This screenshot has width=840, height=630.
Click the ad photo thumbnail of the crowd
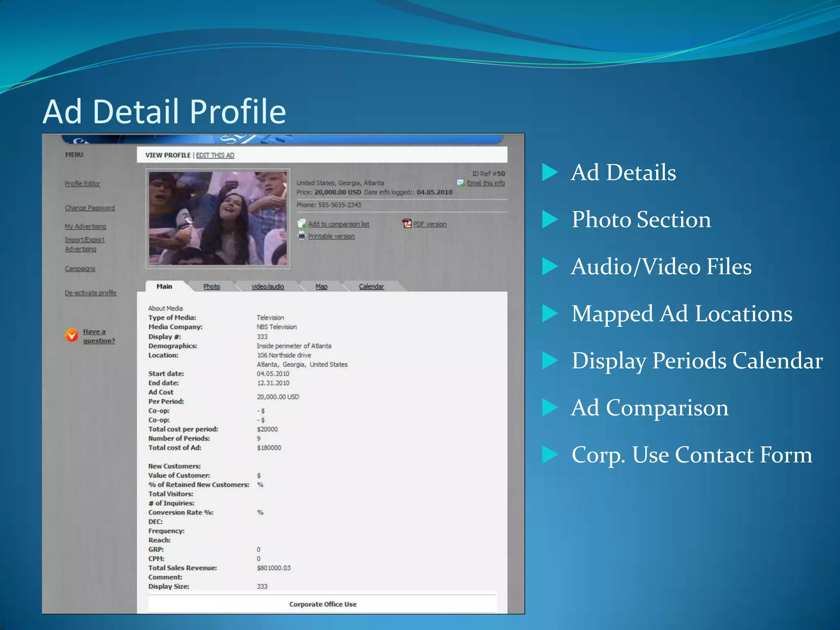[x=218, y=218]
